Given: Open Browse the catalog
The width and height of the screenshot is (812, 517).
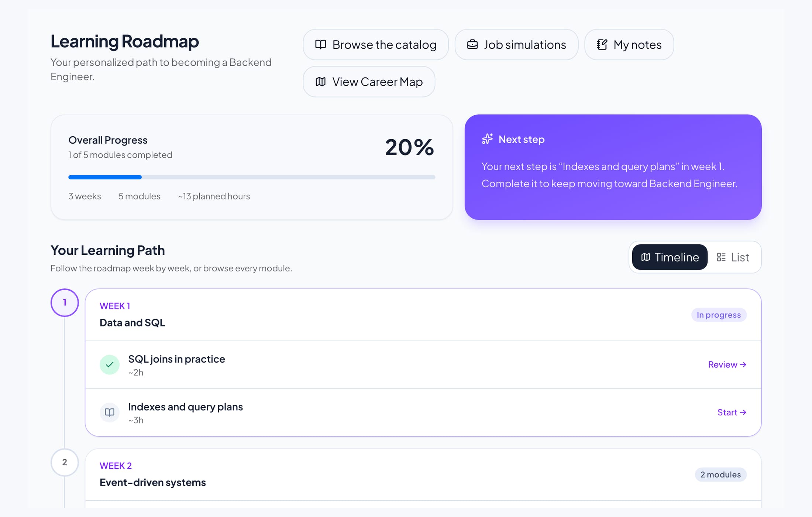Looking at the screenshot, I should [376, 45].
